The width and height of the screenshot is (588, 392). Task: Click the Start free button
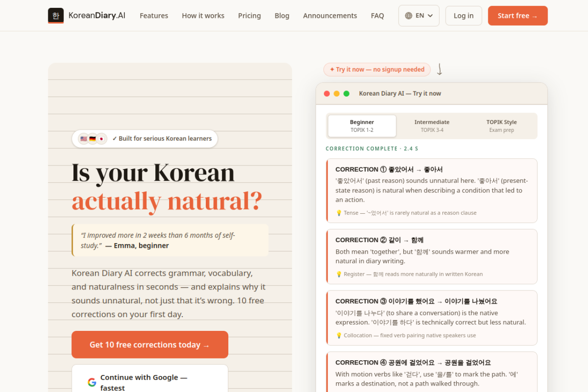pos(518,16)
